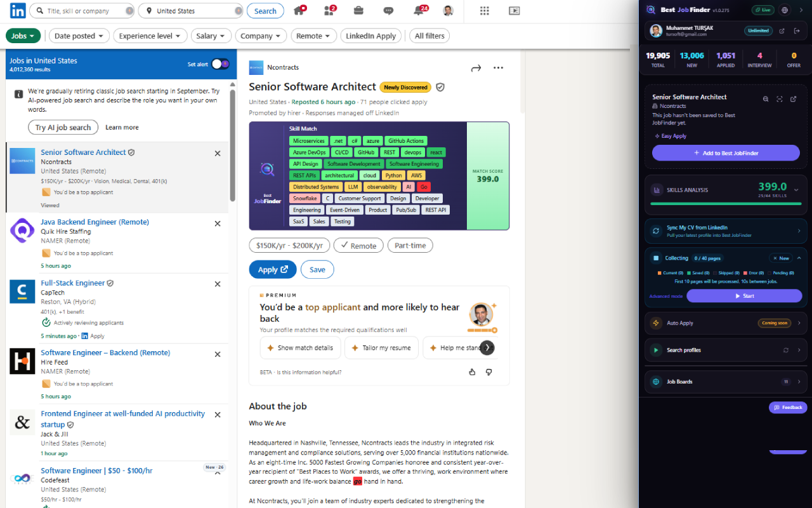
Task: Click Try AI job search button
Action: [63, 128]
